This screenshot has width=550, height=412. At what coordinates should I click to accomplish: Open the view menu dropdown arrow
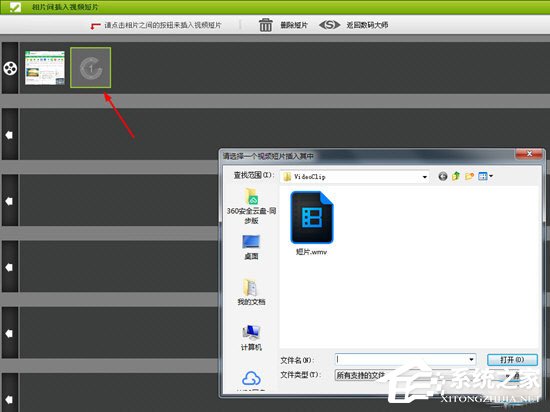(491, 176)
